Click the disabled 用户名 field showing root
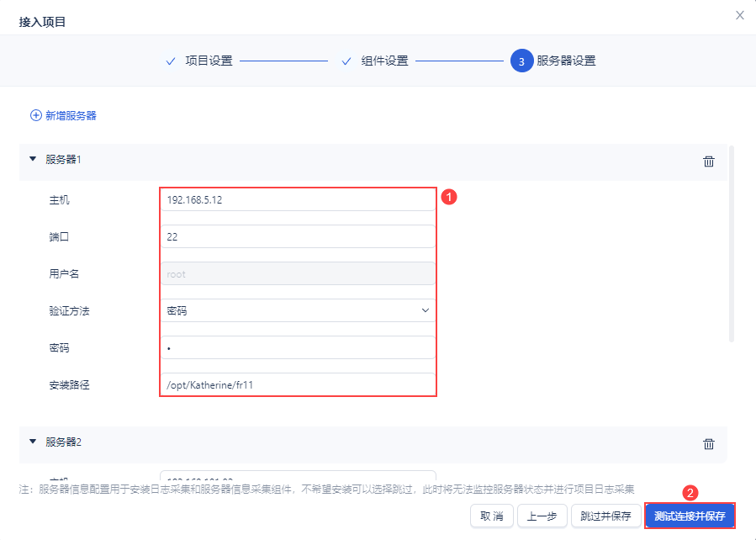Viewport: 756px width, 540px height. [298, 274]
